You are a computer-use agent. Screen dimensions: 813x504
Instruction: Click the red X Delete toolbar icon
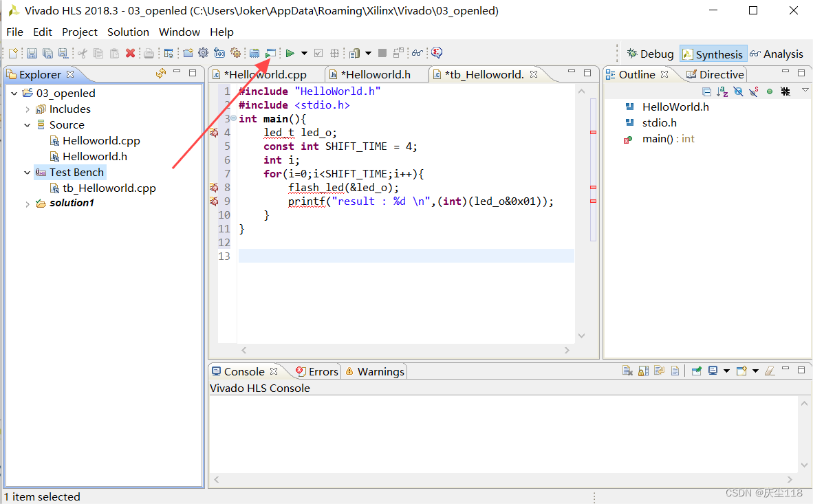[130, 53]
